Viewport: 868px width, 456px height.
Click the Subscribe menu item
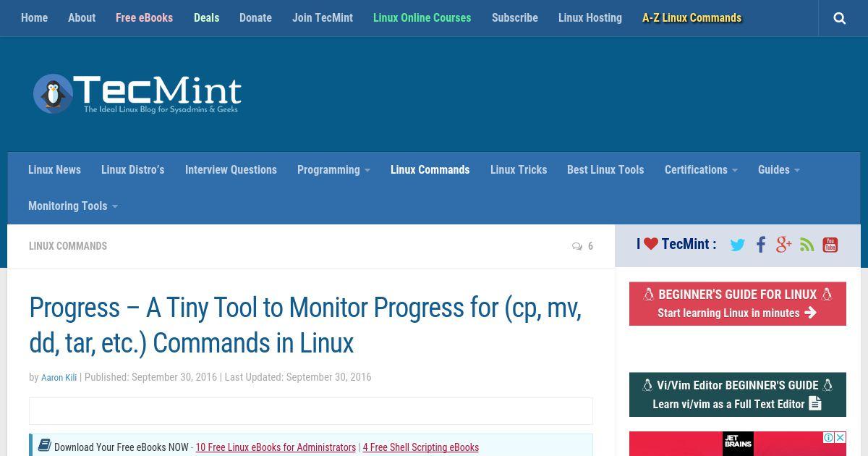(x=514, y=17)
